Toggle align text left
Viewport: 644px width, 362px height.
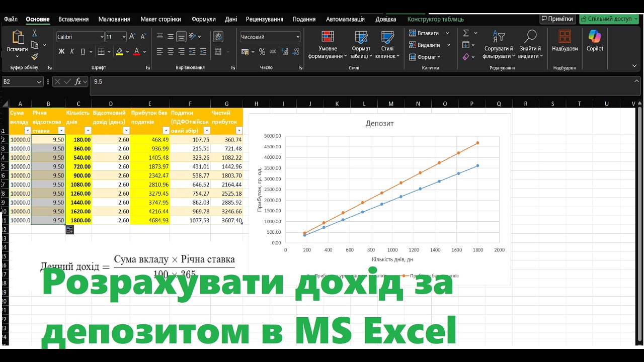160,51
